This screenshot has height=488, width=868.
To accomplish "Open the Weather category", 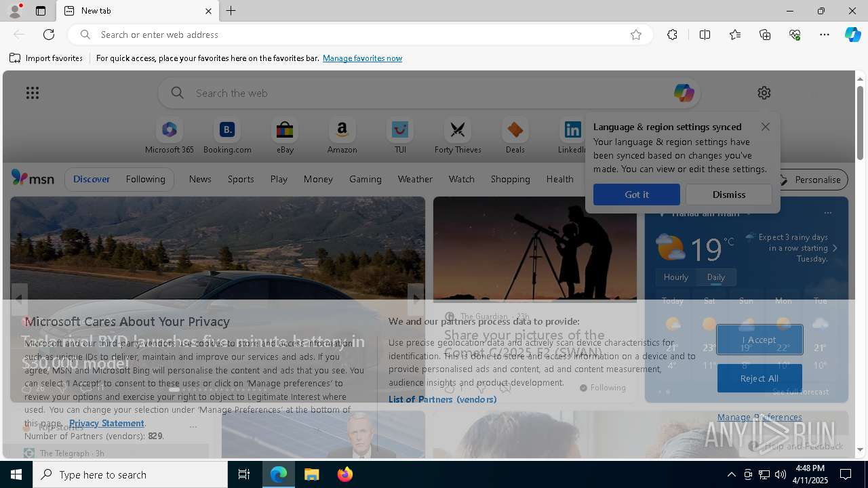I will pyautogui.click(x=415, y=179).
